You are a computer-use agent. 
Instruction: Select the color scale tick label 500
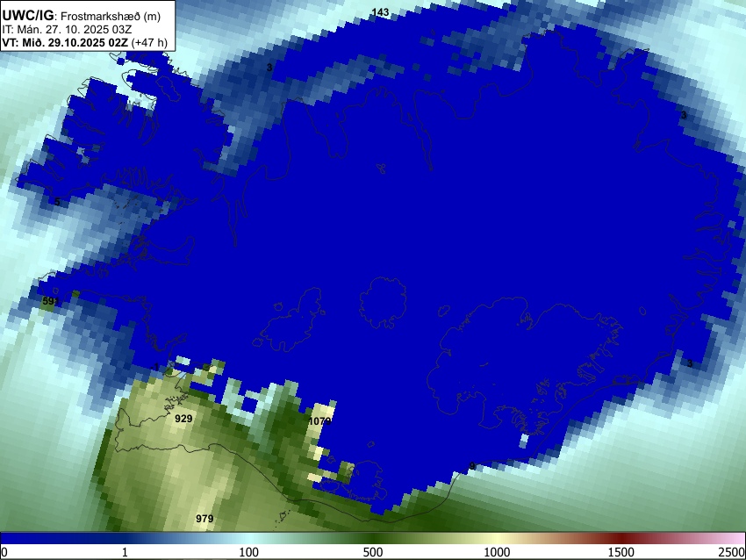[372, 552]
